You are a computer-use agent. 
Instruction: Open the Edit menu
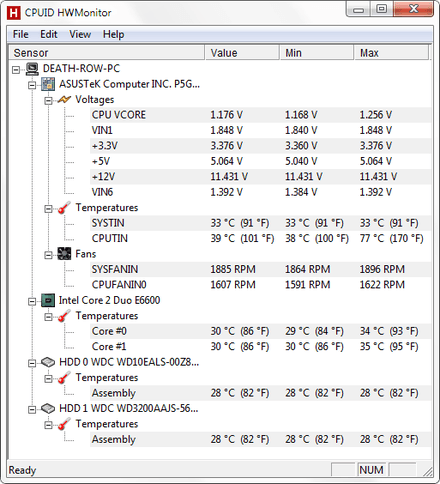[49, 34]
